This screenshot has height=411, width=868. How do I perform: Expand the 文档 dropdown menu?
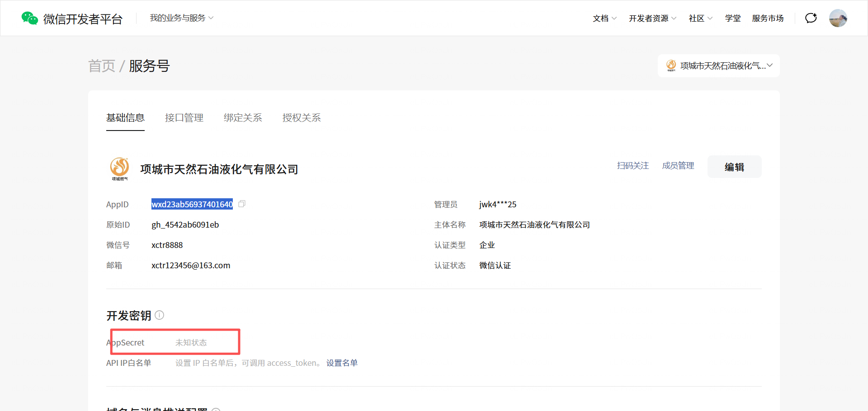tap(605, 19)
